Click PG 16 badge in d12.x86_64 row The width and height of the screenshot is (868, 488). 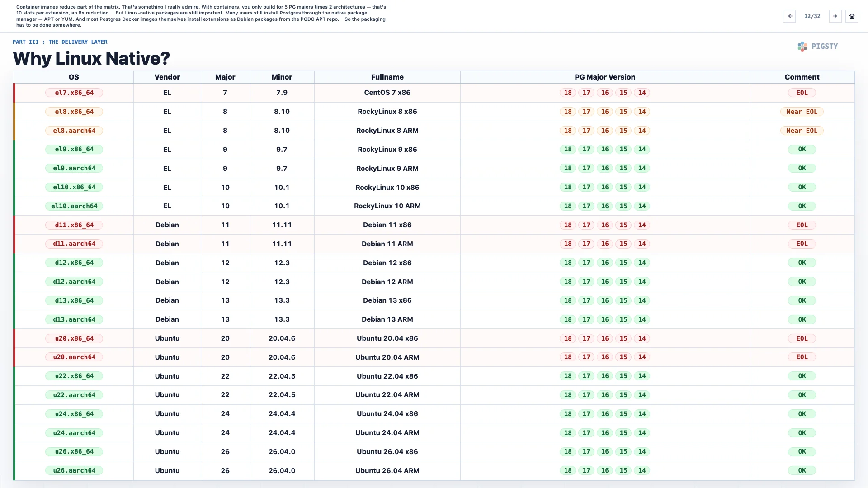point(605,263)
